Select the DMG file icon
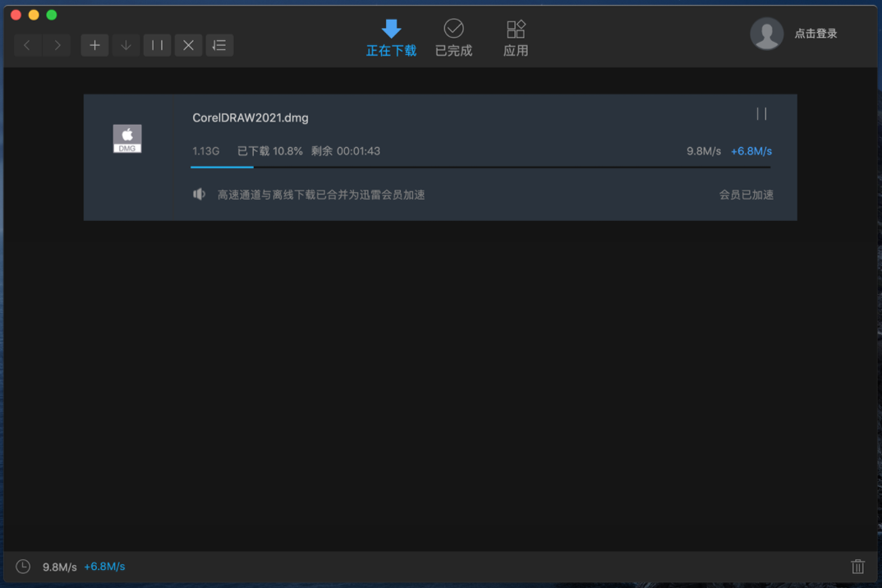This screenshot has height=588, width=882. pyautogui.click(x=127, y=139)
